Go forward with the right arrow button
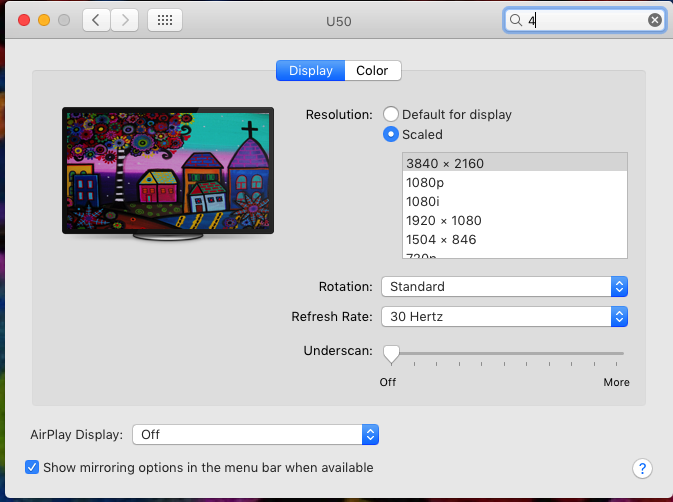 pyautogui.click(x=124, y=20)
